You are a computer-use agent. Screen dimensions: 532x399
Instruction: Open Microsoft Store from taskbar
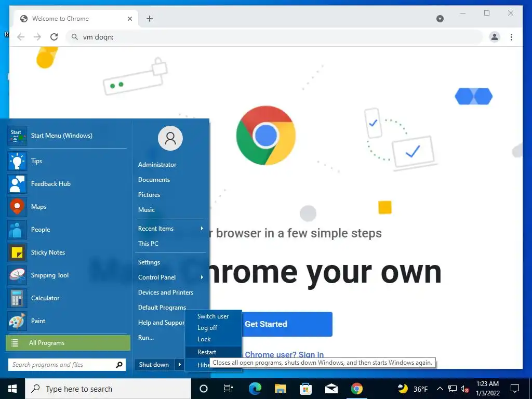tap(305, 389)
